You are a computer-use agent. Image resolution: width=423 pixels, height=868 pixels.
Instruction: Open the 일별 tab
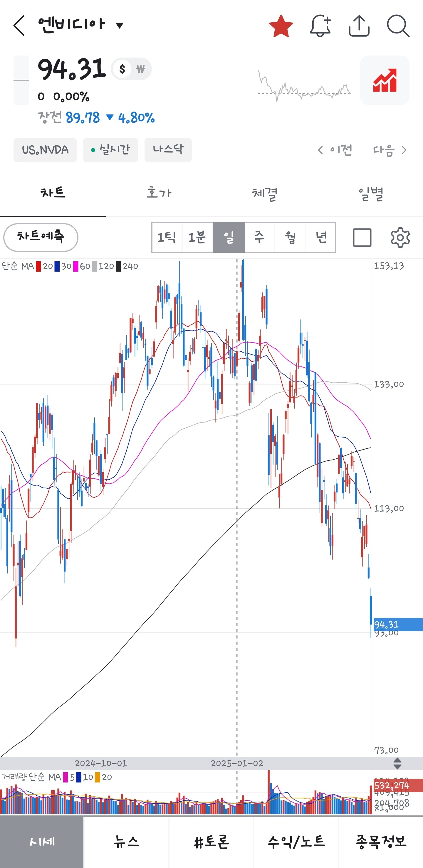[370, 194]
